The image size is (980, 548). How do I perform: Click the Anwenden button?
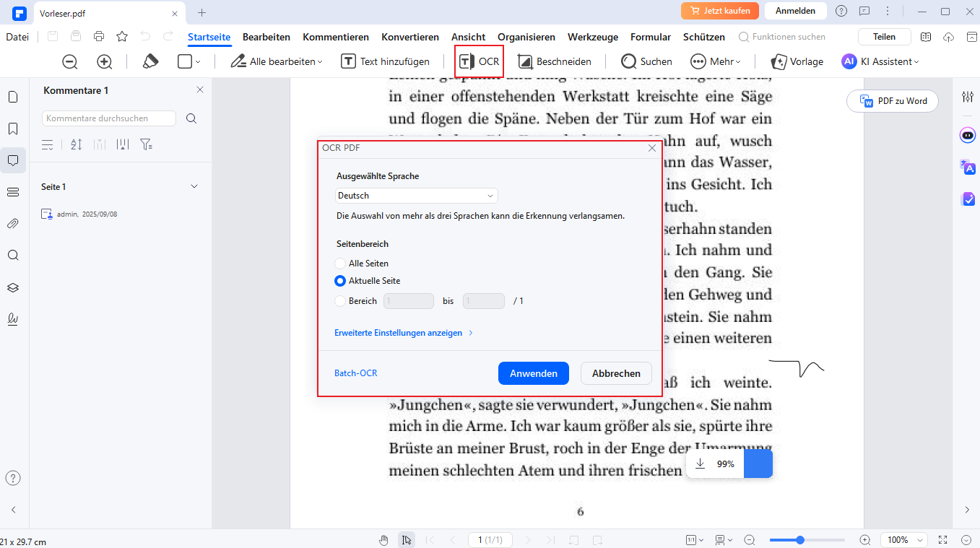[533, 373]
